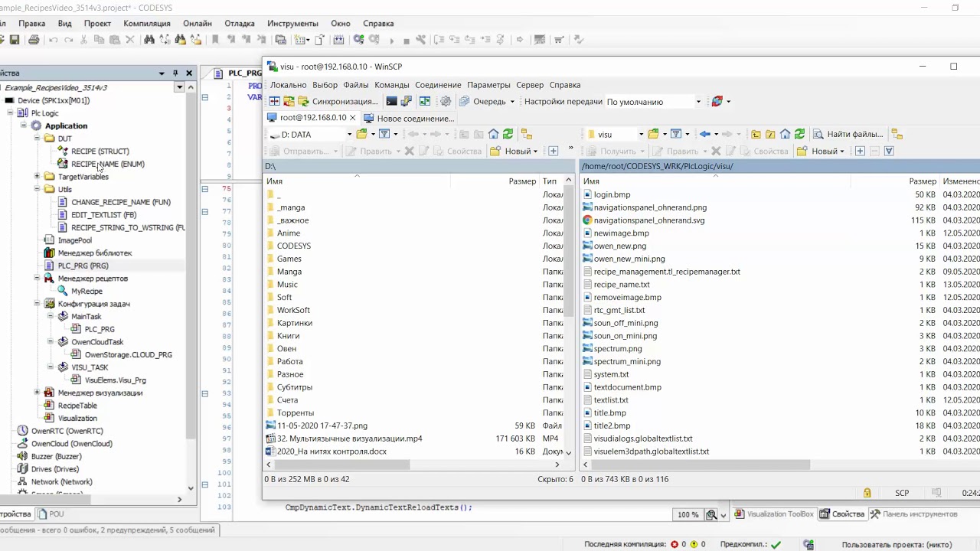Click the Новый button in the remote panel

(822, 151)
